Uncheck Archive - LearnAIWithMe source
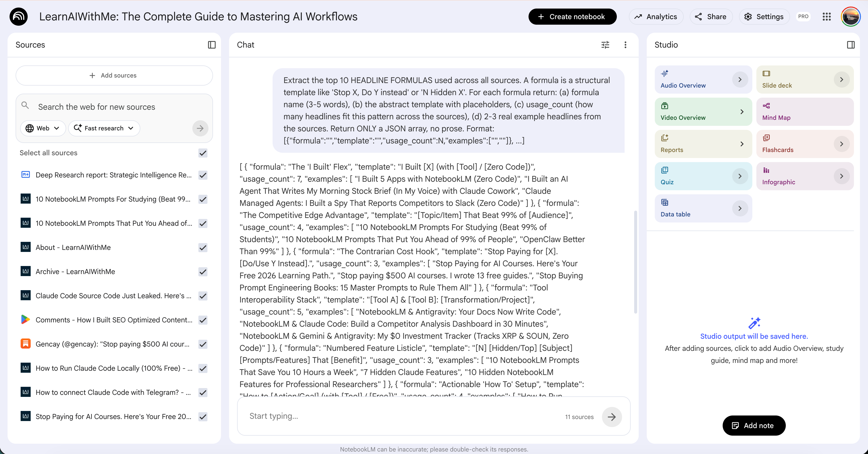Screen dimensions: 868x454 [x=203, y=272]
